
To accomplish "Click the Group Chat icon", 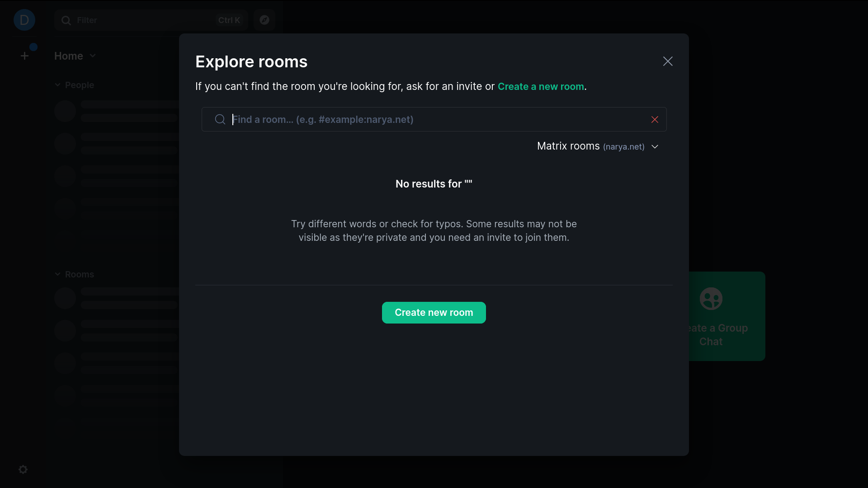I will tap(711, 299).
